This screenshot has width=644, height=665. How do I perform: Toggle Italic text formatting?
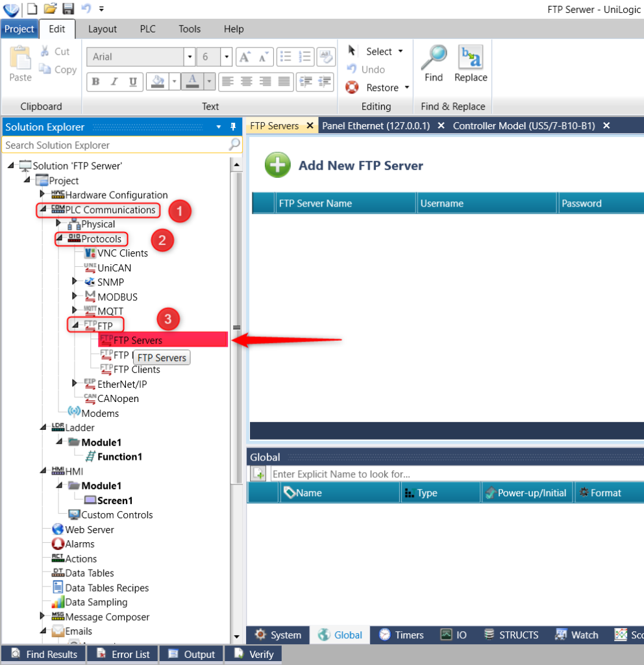pyautogui.click(x=114, y=81)
